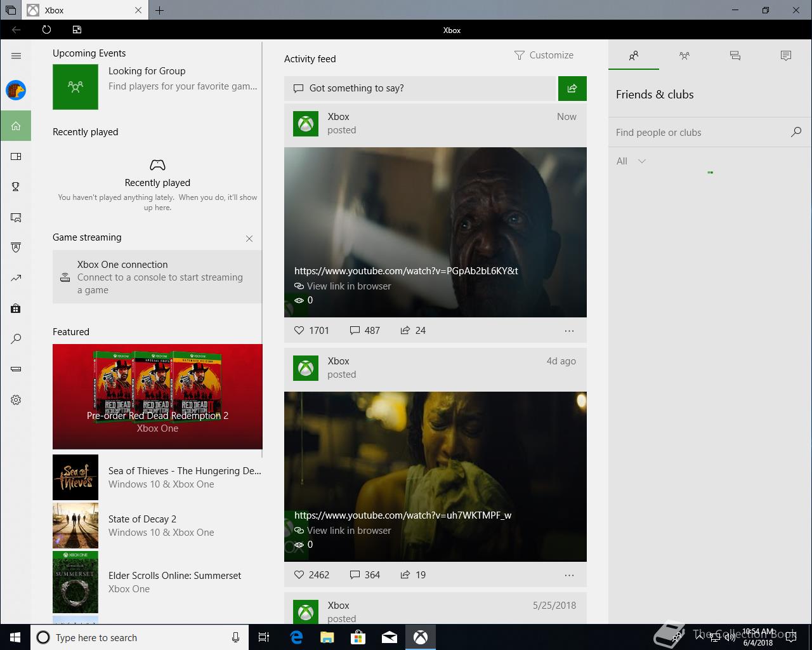
Task: Click View link in browser on second post
Action: click(343, 531)
